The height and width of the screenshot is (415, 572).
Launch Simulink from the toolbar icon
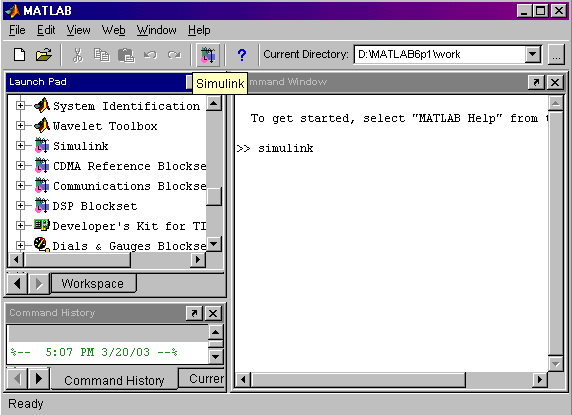coord(208,55)
